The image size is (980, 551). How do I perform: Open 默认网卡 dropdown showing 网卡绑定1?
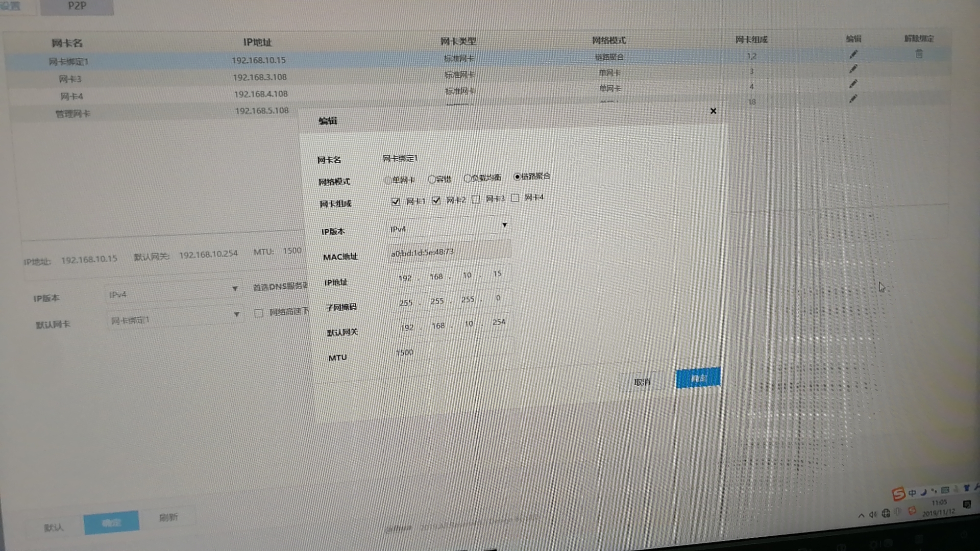point(174,318)
